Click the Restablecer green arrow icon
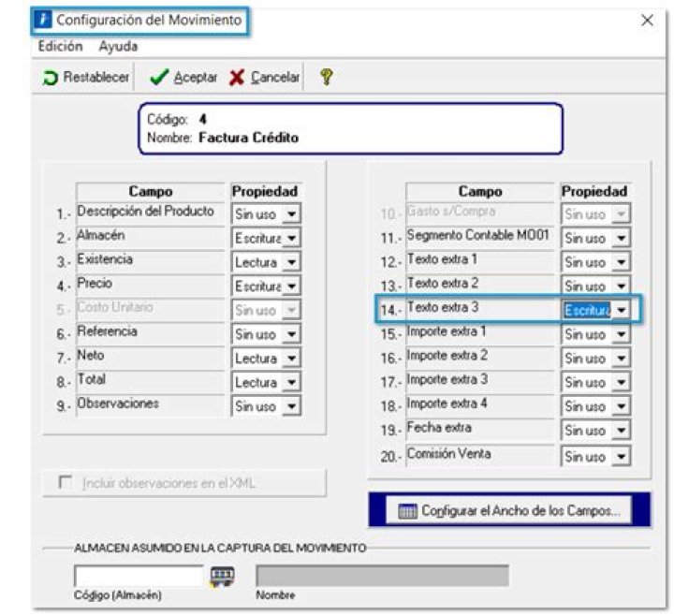Image resolution: width=674 pixels, height=616 pixels. coord(51,78)
